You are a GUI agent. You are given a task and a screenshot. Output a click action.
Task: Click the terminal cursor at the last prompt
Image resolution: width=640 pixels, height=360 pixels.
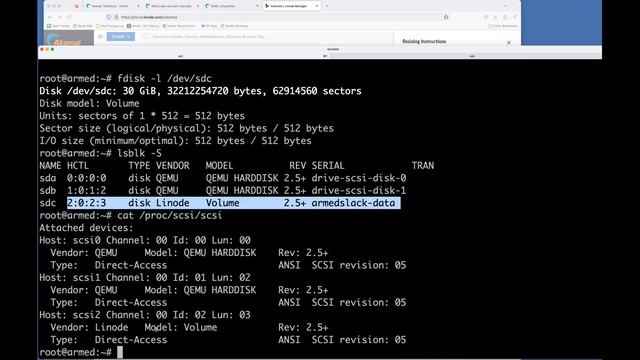tap(120, 352)
